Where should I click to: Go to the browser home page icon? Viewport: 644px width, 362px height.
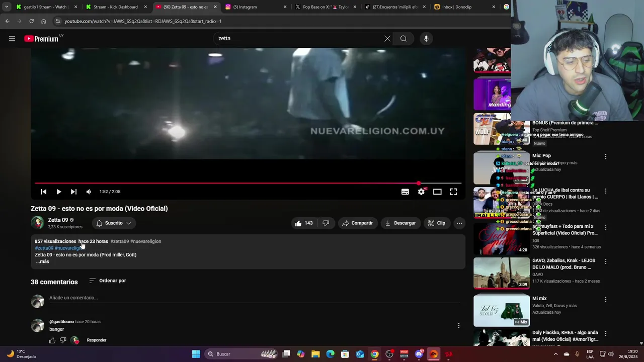tap(43, 21)
